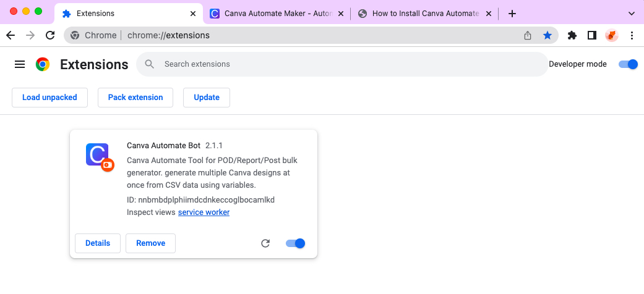Open the Extensions puzzle piece toolbar icon

[572, 35]
